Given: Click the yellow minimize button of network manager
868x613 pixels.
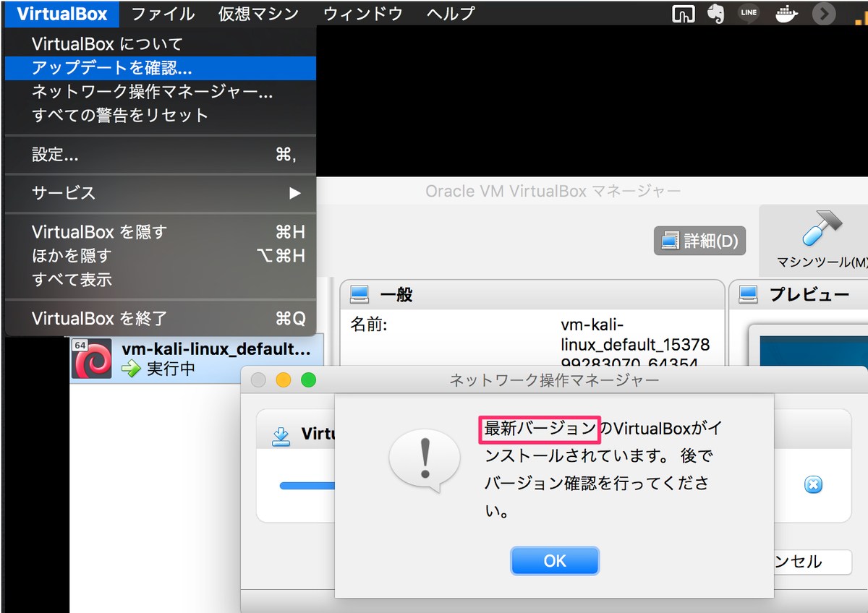Looking at the screenshot, I should point(284,380).
